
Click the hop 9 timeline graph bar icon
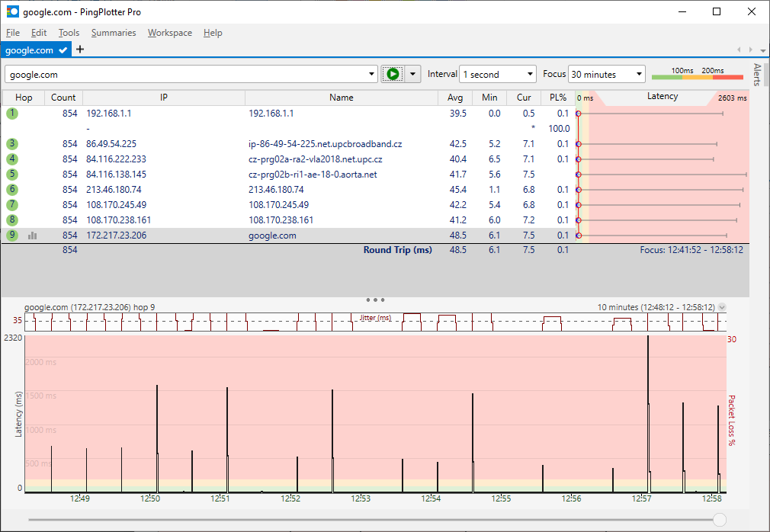[x=32, y=236]
